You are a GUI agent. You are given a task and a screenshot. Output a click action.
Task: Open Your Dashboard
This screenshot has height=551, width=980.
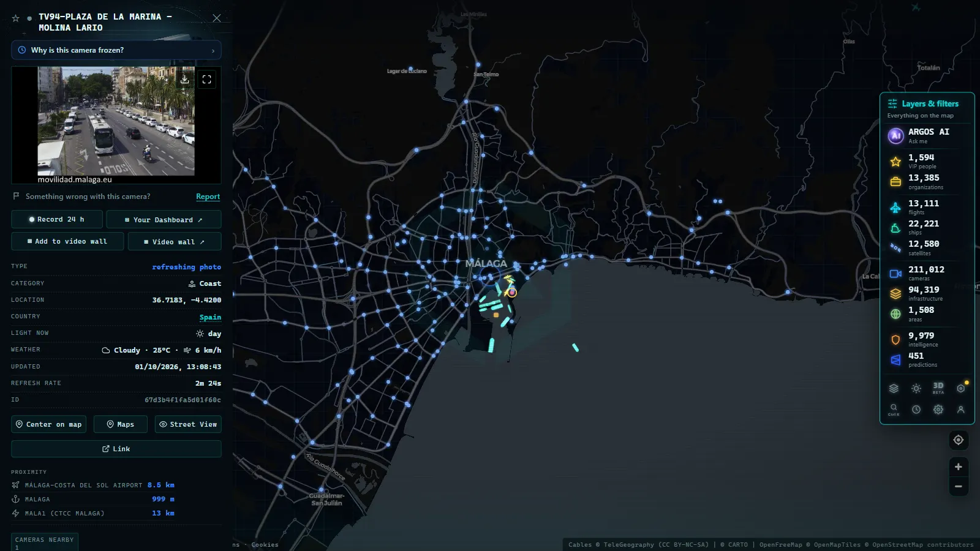164,219
